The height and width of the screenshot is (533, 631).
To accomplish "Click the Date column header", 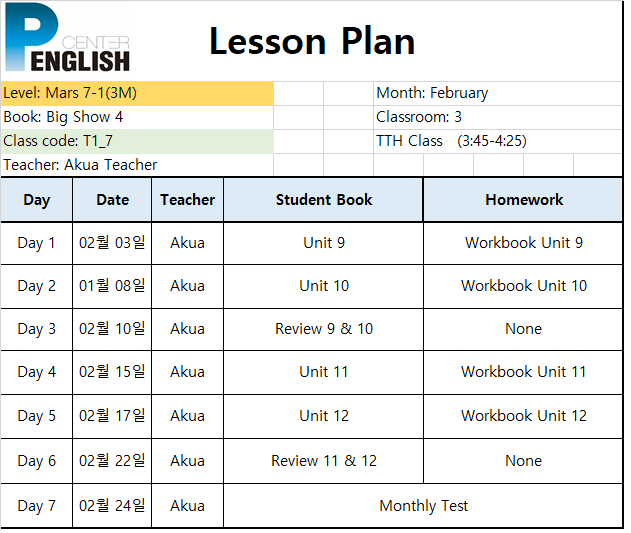I will 112,200.
